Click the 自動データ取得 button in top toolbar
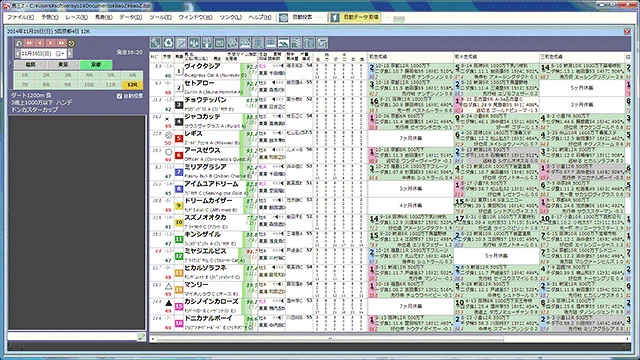 point(355,18)
